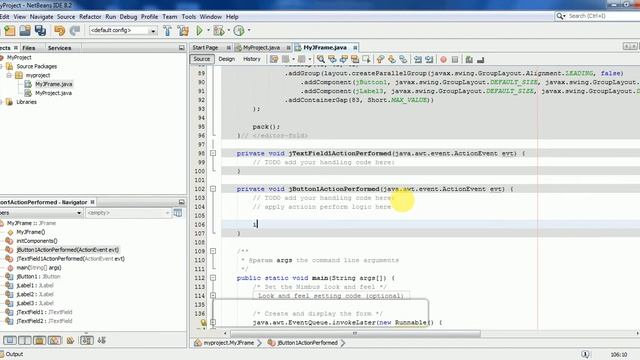Click the Build Project hammer icon

click(167, 31)
